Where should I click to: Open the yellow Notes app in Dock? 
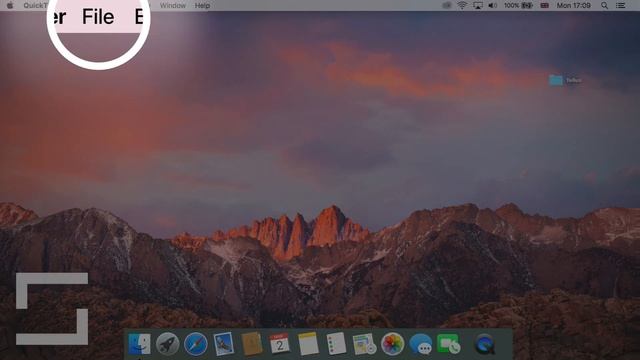click(x=308, y=344)
